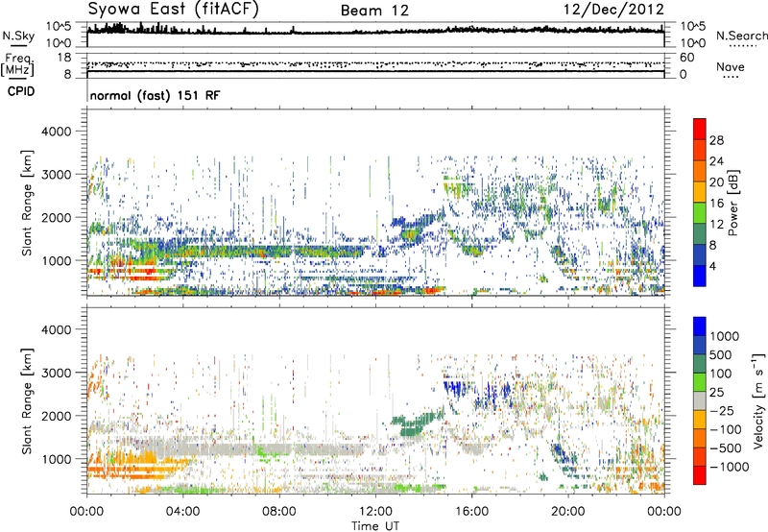Select the "Beam 12" heading
768x532 pixels.
[x=374, y=11]
